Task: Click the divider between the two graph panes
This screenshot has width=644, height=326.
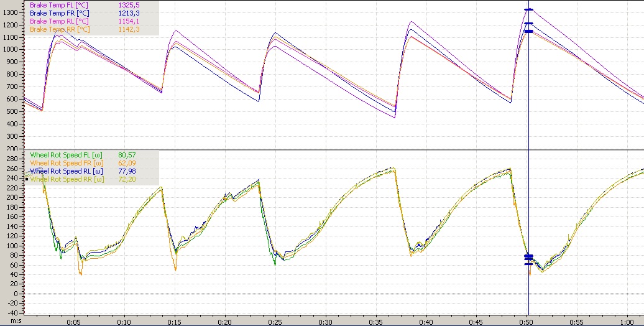Action: pyautogui.click(x=322, y=149)
